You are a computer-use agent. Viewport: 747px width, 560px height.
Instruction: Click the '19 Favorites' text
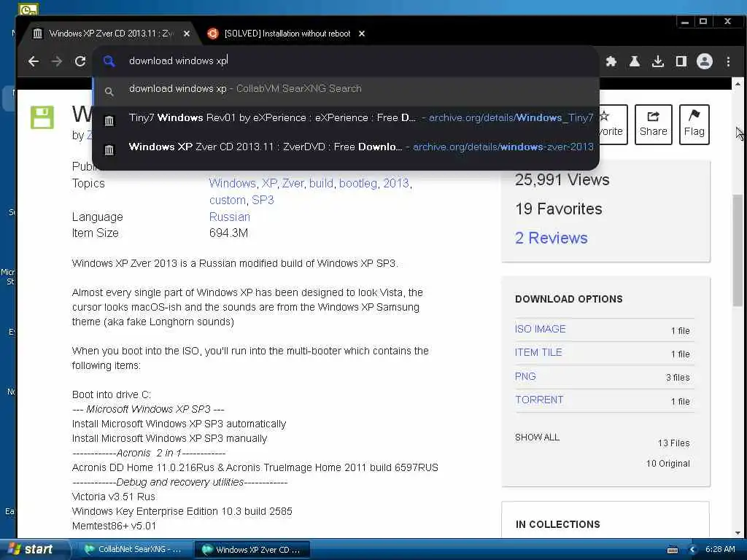pyautogui.click(x=558, y=209)
